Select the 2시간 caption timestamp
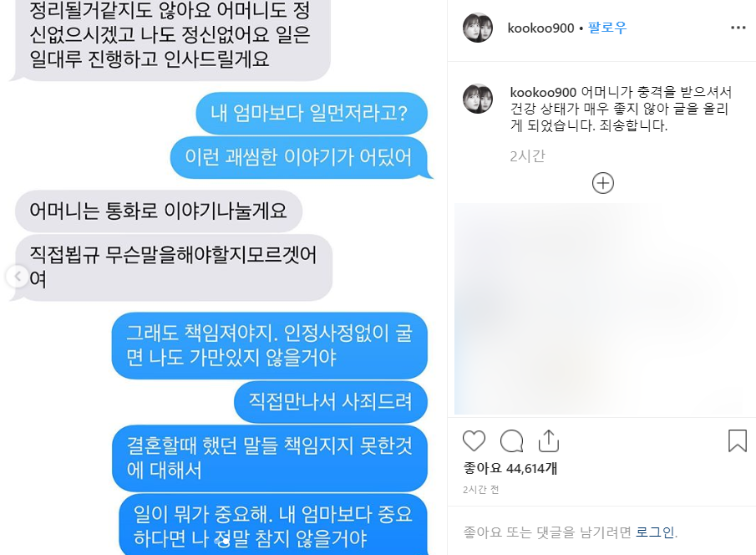This screenshot has width=756, height=555. point(527,155)
